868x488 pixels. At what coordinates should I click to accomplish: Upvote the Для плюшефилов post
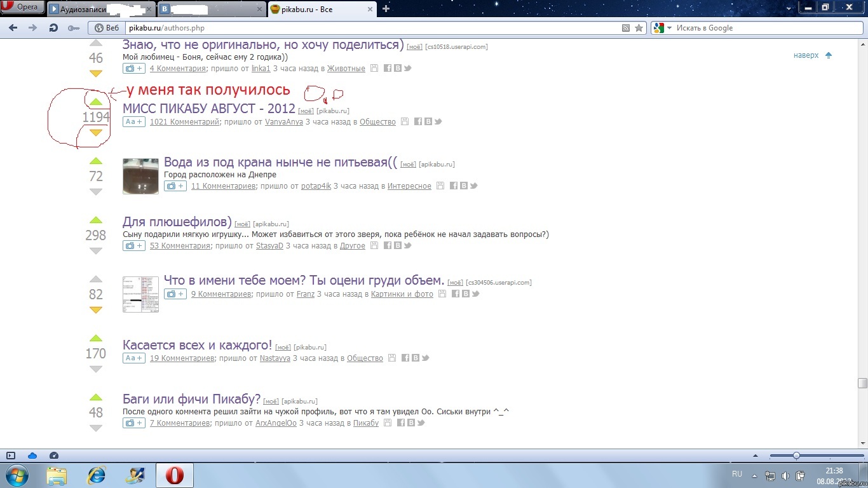click(x=96, y=220)
